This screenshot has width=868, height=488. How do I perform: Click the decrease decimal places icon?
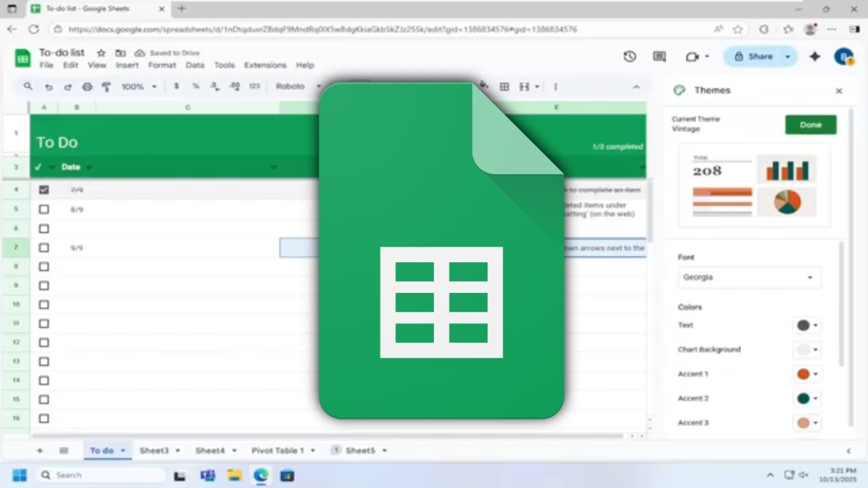point(215,86)
